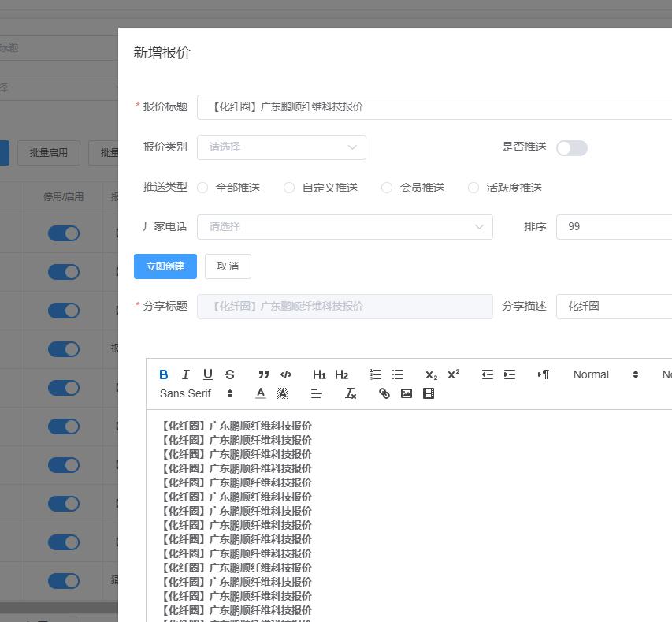Apply italic formatting in the editor

coord(185,374)
